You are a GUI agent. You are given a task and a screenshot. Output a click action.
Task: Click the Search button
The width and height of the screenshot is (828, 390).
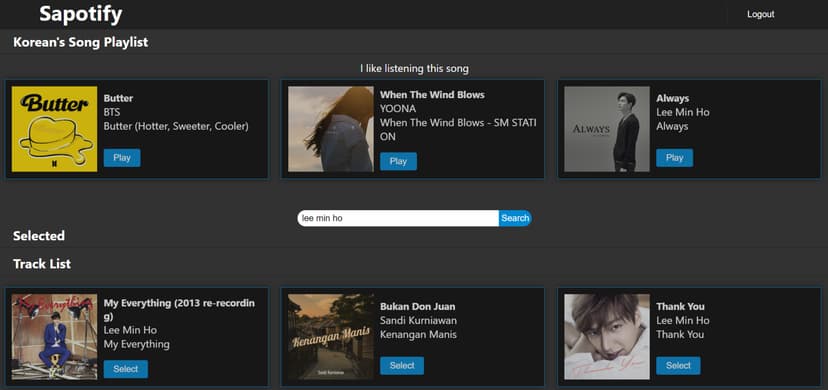(515, 218)
